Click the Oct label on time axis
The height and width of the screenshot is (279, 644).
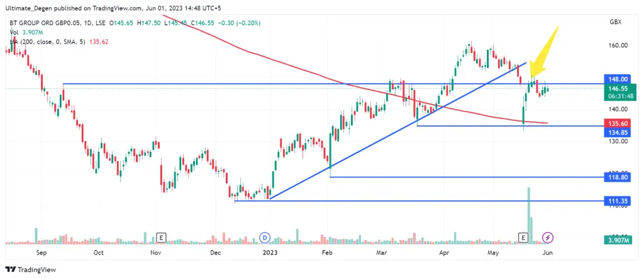pos(98,253)
